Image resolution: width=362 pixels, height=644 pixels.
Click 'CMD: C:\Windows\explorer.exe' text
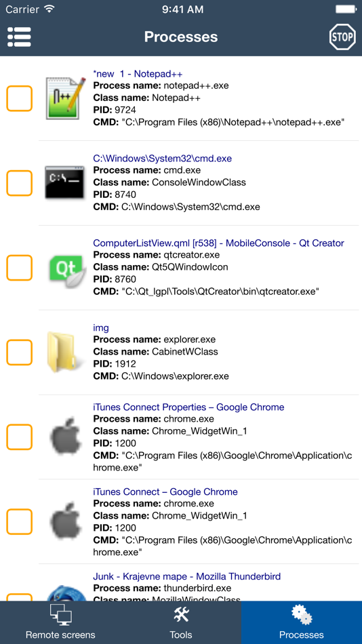161,376
